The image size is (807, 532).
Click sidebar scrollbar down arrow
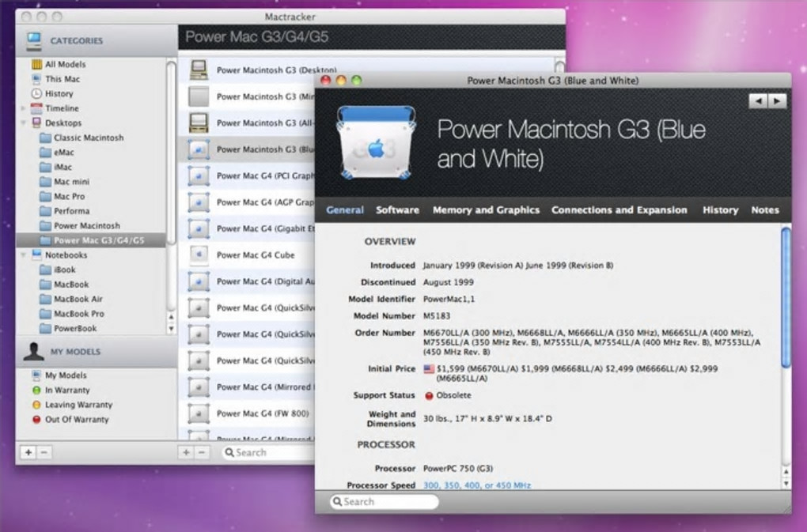tap(171, 329)
